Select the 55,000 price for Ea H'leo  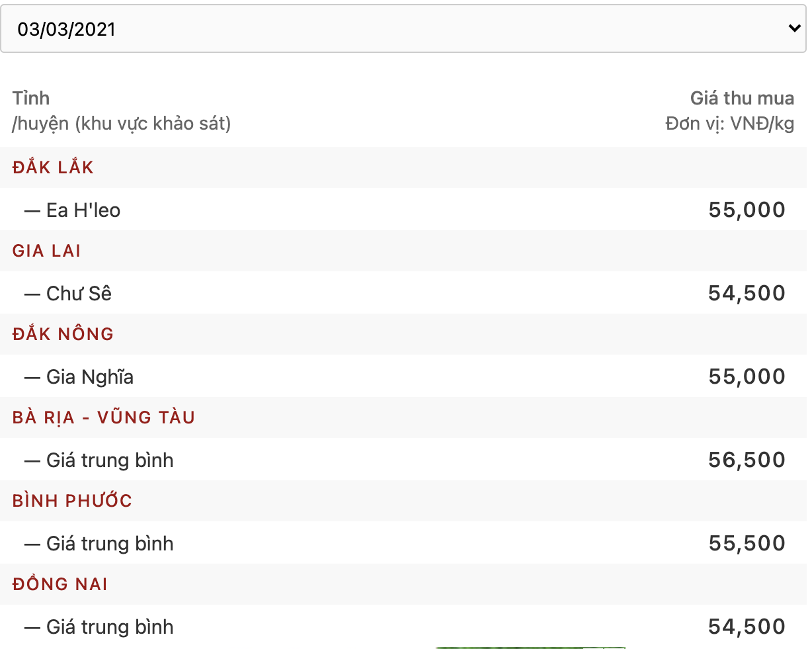(747, 210)
